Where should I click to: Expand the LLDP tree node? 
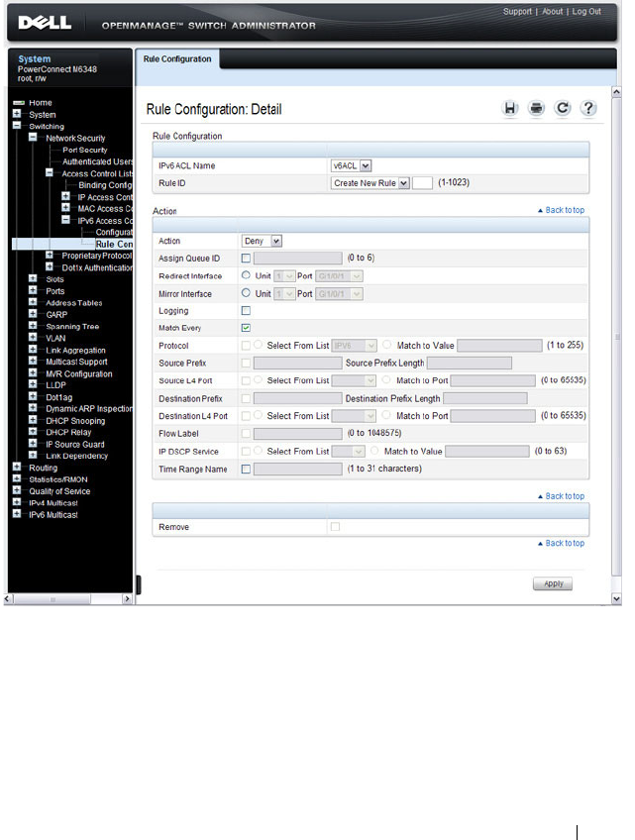34,384
